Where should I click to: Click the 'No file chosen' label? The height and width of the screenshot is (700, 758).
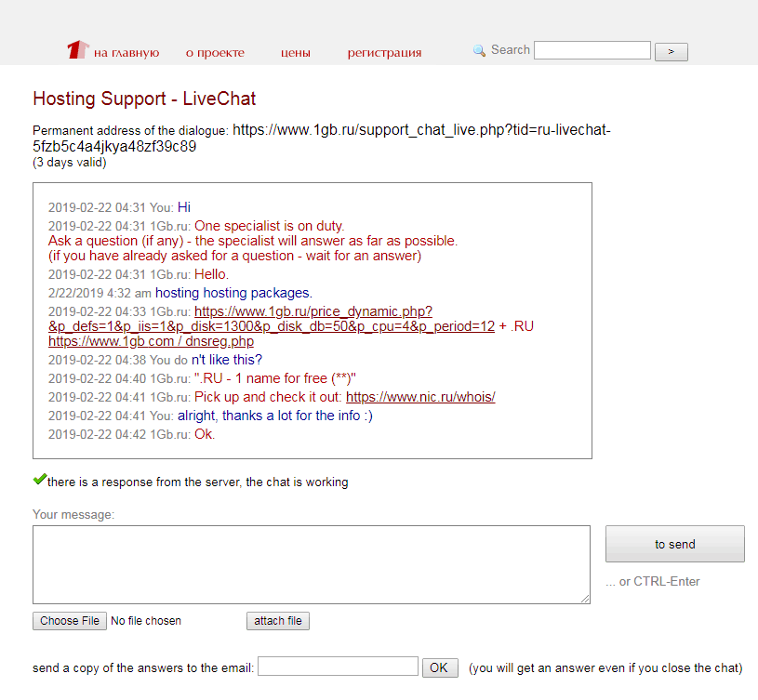146,621
